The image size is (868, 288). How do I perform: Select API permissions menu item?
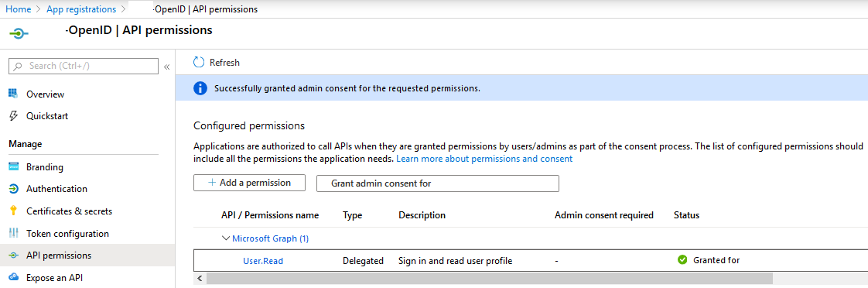[x=60, y=255]
